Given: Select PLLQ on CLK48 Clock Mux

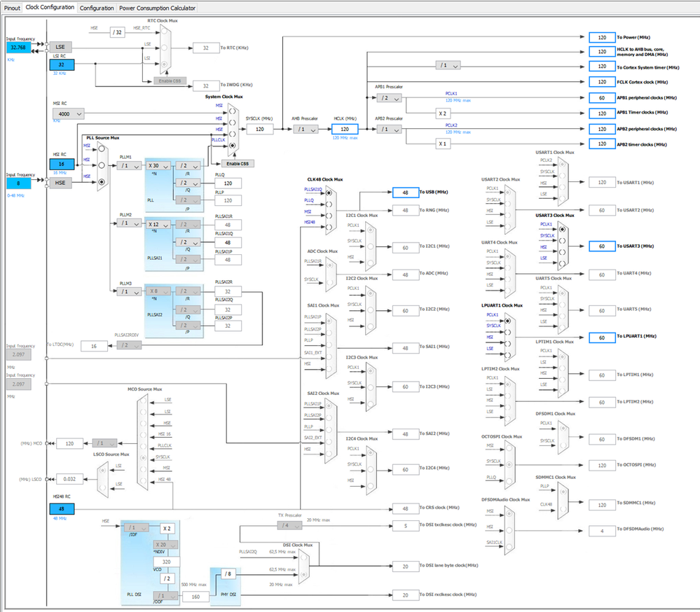Looking at the screenshot, I should click(x=329, y=204).
